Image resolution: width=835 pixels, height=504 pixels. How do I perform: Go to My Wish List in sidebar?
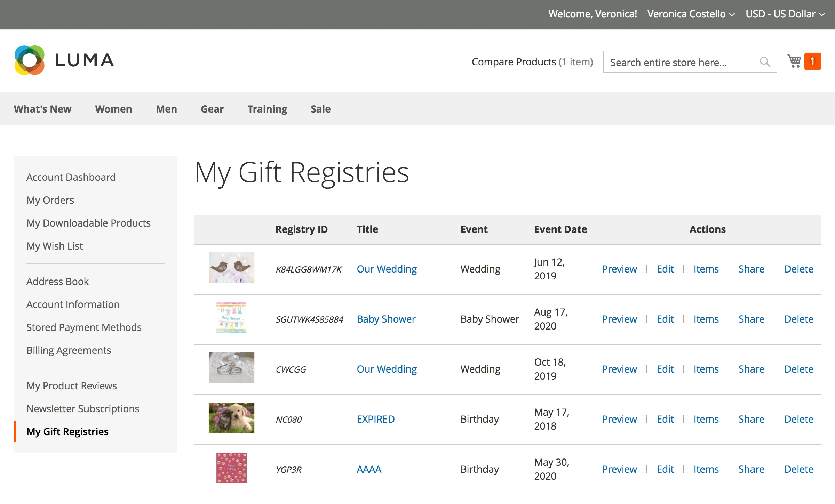pos(55,246)
